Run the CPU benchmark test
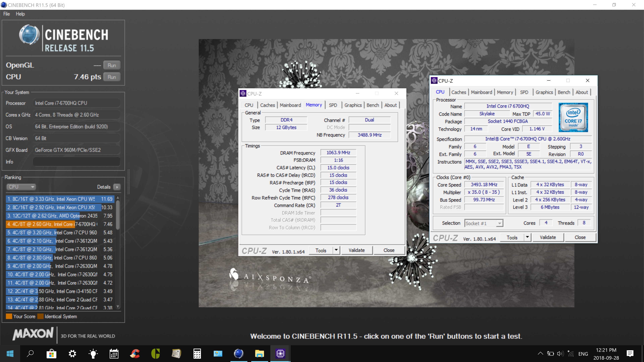The width and height of the screenshot is (644, 362). (112, 77)
